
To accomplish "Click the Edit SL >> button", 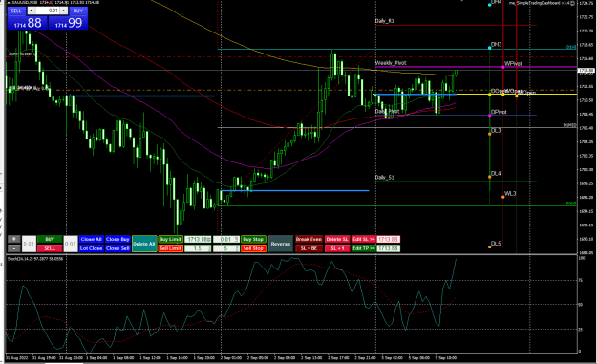I will pyautogui.click(x=364, y=239).
